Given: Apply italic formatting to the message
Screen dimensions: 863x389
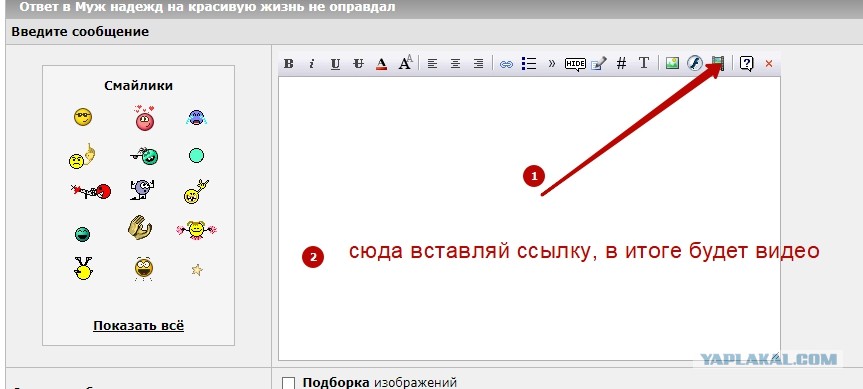Looking at the screenshot, I should point(312,64).
